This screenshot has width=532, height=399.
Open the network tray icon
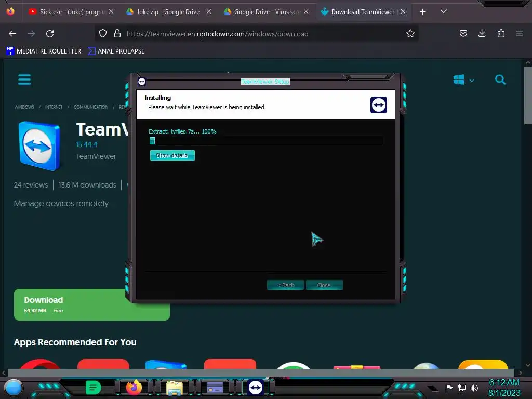(462, 388)
